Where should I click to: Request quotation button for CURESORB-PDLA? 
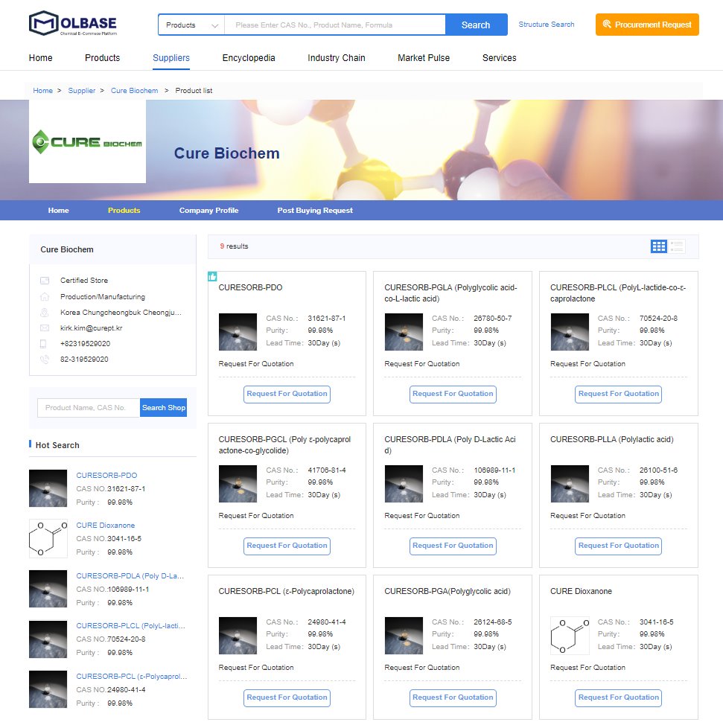click(x=453, y=546)
